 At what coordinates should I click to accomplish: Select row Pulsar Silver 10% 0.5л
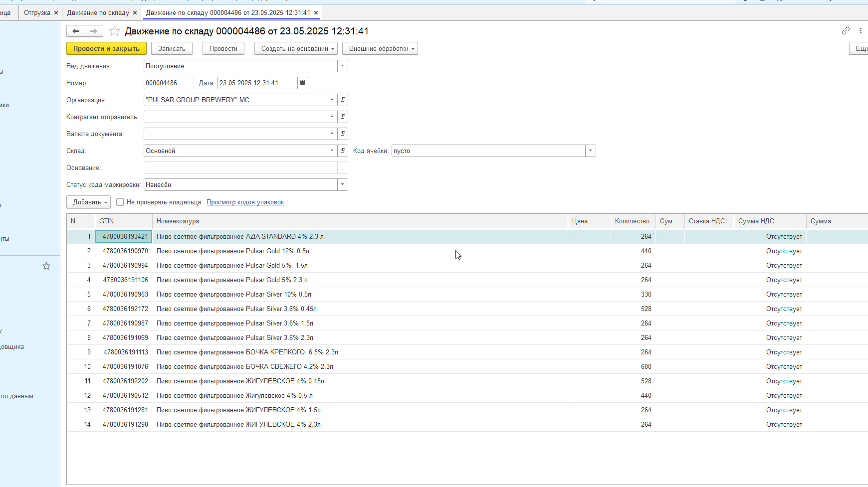tap(467, 294)
